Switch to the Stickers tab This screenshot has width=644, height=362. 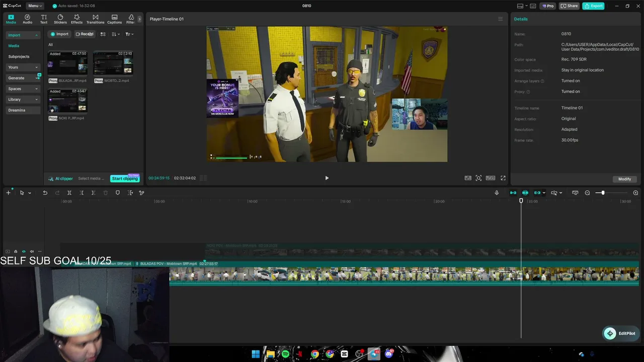pyautogui.click(x=60, y=19)
